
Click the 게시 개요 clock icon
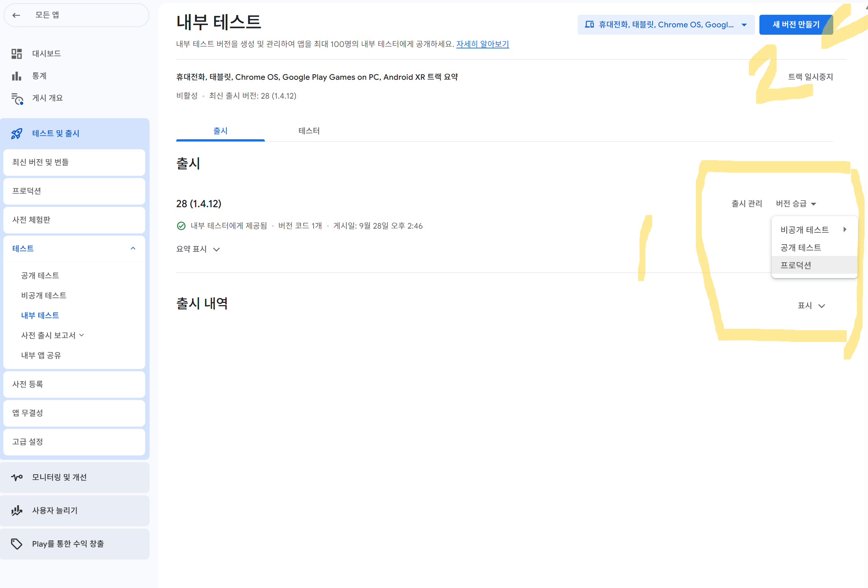coord(17,99)
